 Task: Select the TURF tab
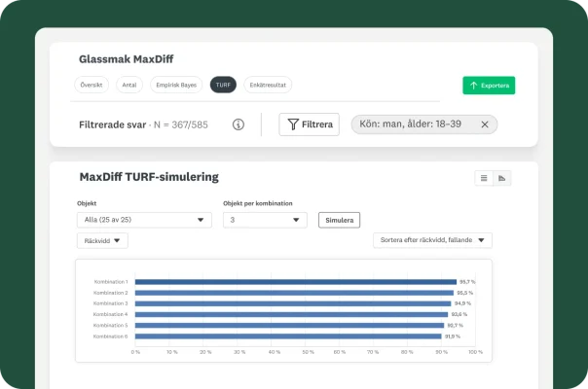(x=223, y=86)
